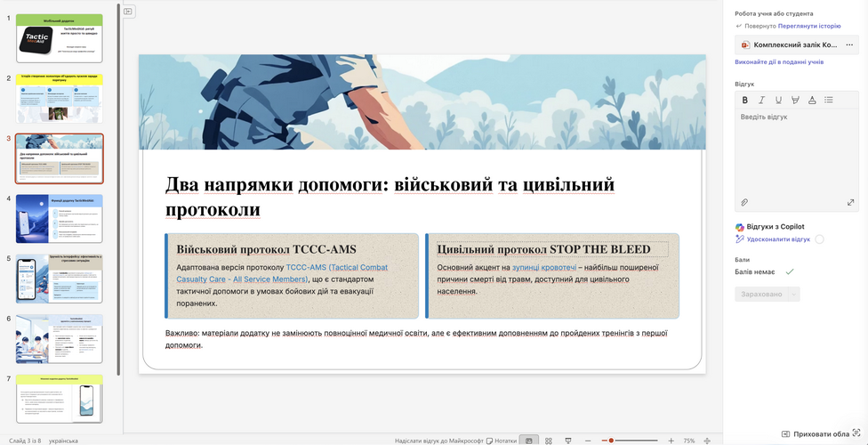Attach a file to feedback

pyautogui.click(x=744, y=203)
